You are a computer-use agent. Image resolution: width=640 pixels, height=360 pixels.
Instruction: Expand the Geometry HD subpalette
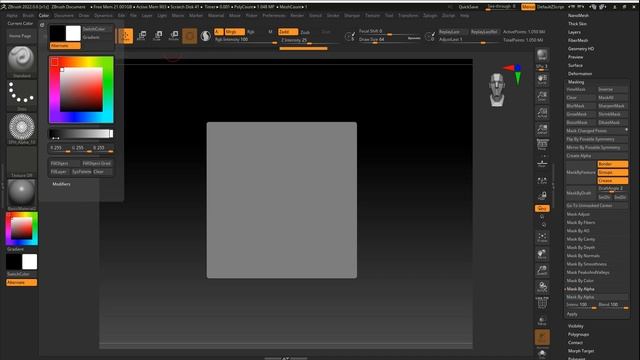pyautogui.click(x=581, y=49)
